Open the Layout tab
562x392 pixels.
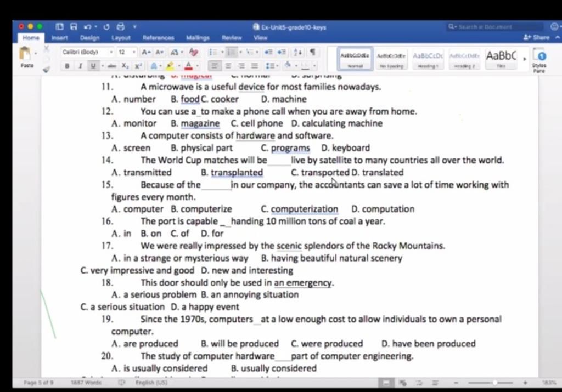pyautogui.click(x=121, y=38)
